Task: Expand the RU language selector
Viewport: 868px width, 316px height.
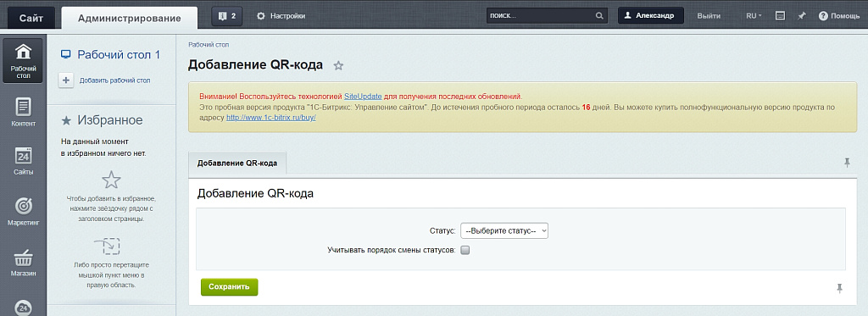Action: click(754, 16)
